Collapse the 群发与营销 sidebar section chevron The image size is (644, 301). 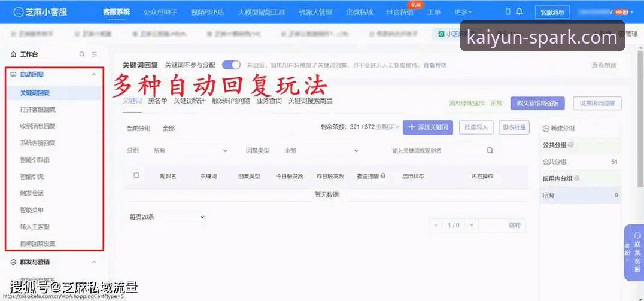coord(93,262)
